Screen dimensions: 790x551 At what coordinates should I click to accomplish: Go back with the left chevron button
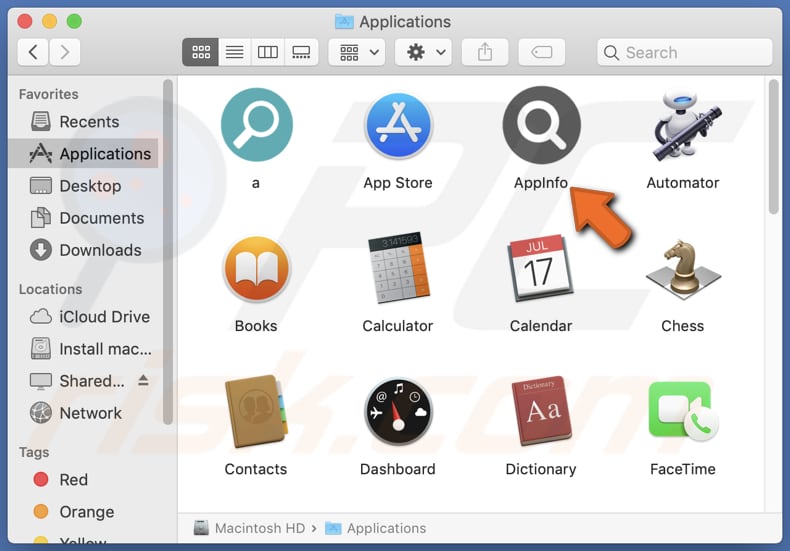coord(33,52)
